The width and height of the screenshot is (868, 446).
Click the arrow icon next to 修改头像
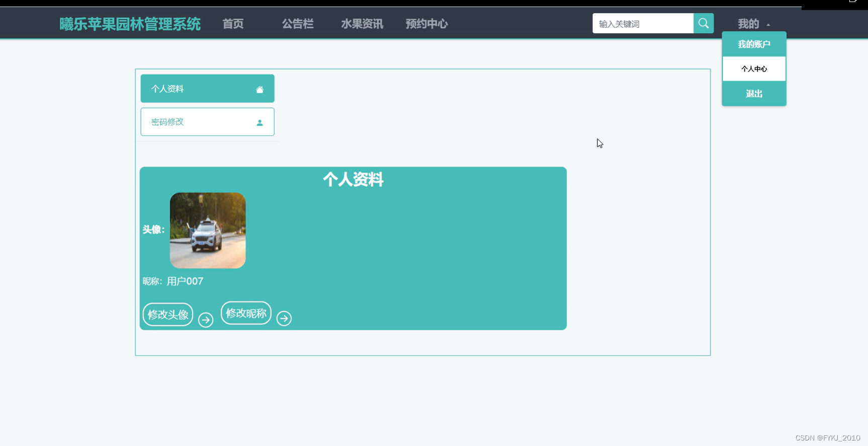206,320
